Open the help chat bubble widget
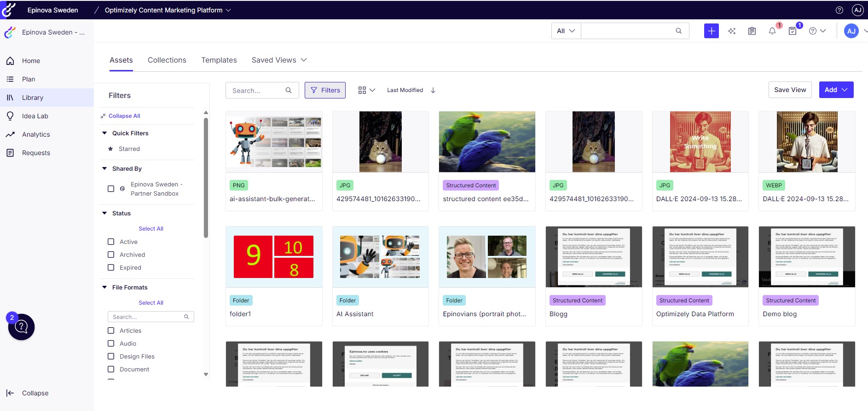 pyautogui.click(x=21, y=327)
